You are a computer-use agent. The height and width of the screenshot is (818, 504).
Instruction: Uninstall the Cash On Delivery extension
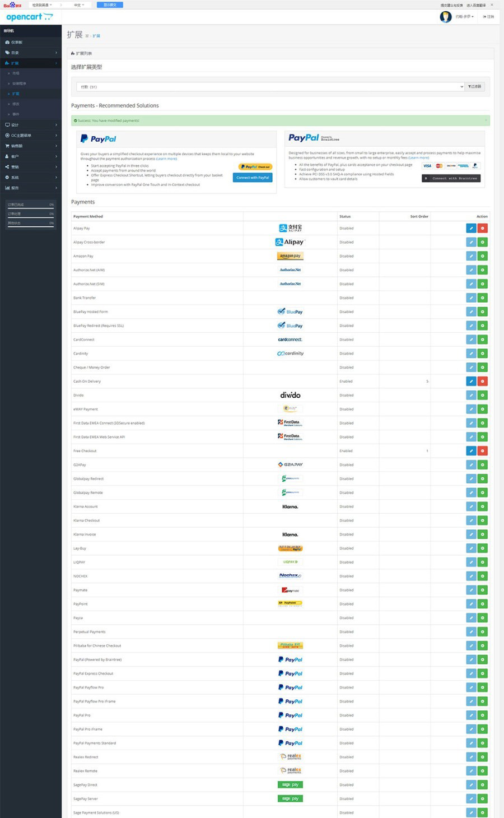pos(482,381)
